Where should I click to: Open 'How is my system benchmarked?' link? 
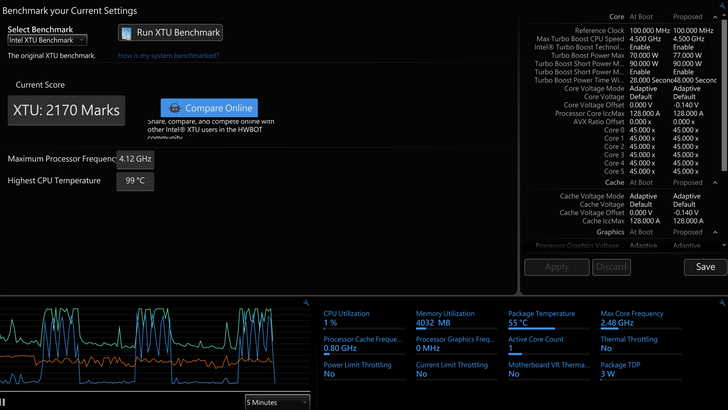(168, 56)
